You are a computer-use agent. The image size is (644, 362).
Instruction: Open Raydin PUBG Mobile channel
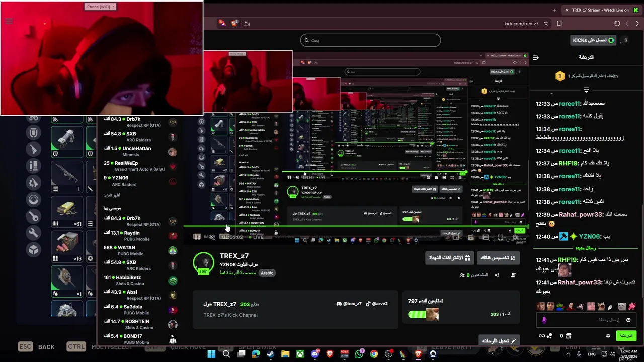[139, 236]
